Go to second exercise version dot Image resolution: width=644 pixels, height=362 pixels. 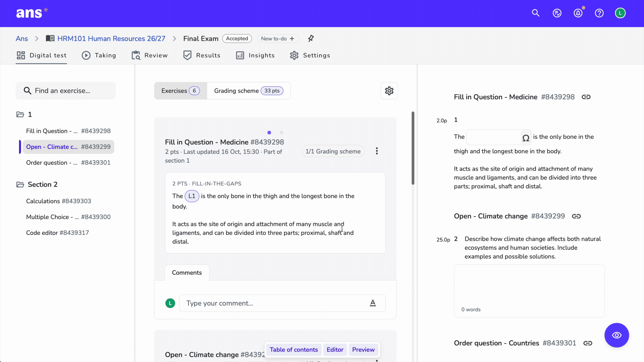coord(282,133)
